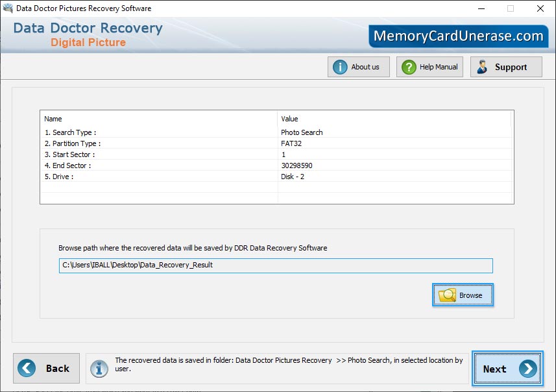Image resolution: width=556 pixels, height=392 pixels.
Task: Close the Data Doctor window
Action: tap(540, 8)
